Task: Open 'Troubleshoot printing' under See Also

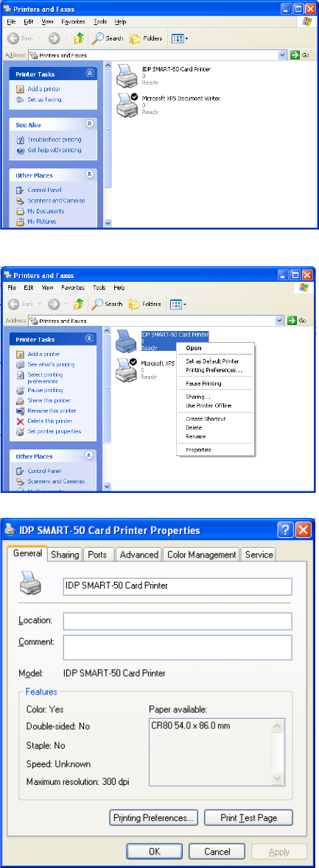Action: click(x=55, y=140)
